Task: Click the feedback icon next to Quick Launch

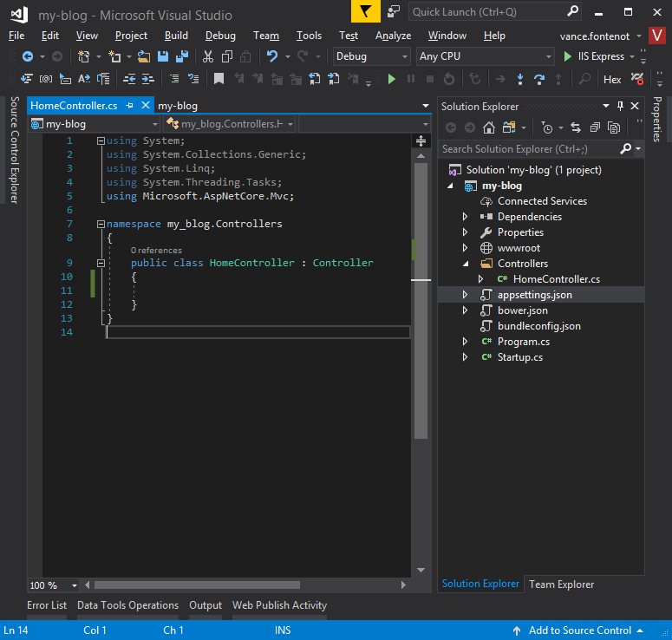Action: [x=394, y=11]
